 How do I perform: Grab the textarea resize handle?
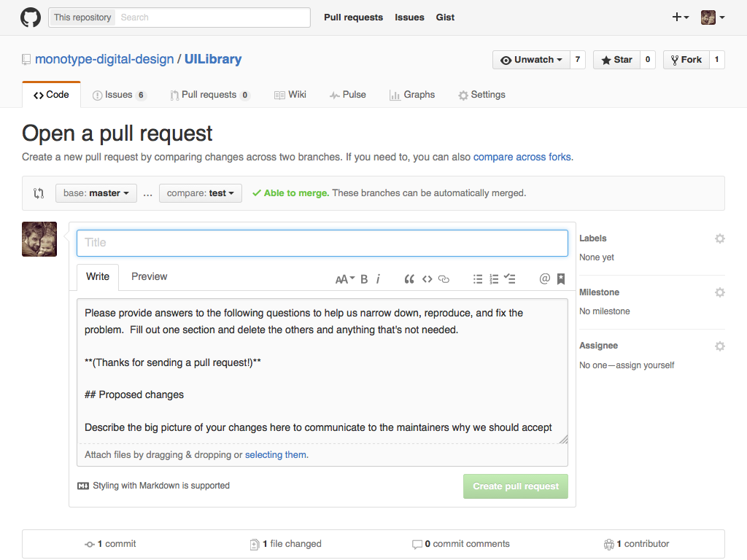pyautogui.click(x=563, y=440)
